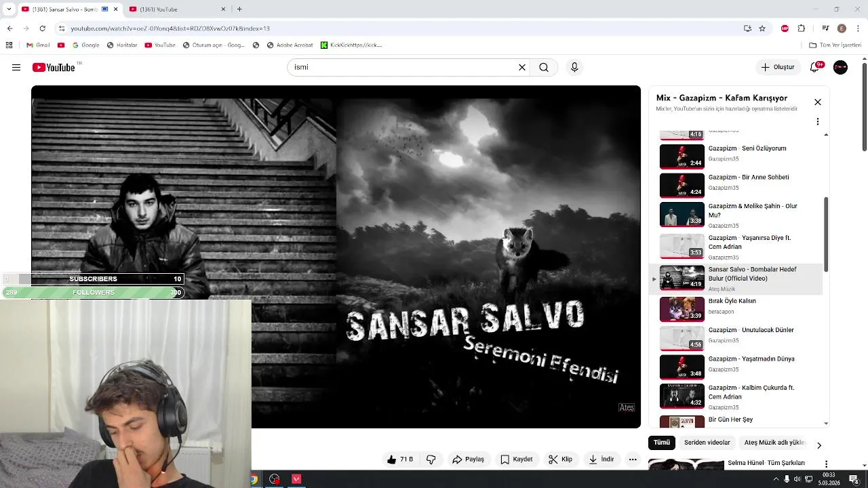The image size is (868, 488).
Task: Open the YouTube hamburger guide menu
Action: (16, 67)
